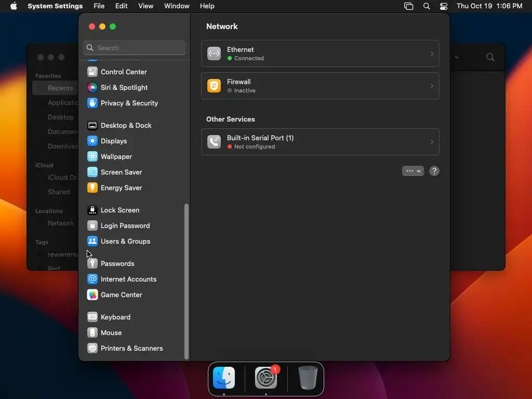Click the help question mark button
The width and height of the screenshot is (532, 399).
click(434, 171)
